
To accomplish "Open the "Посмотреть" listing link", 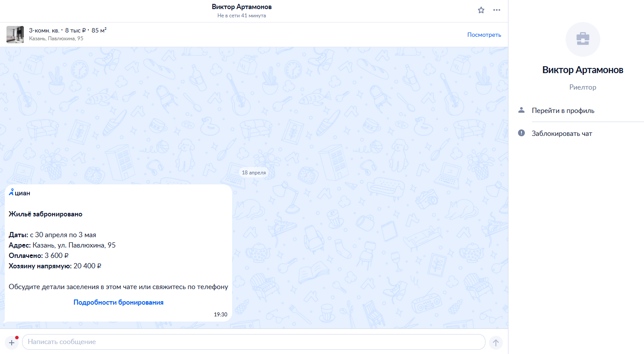I will coord(484,35).
